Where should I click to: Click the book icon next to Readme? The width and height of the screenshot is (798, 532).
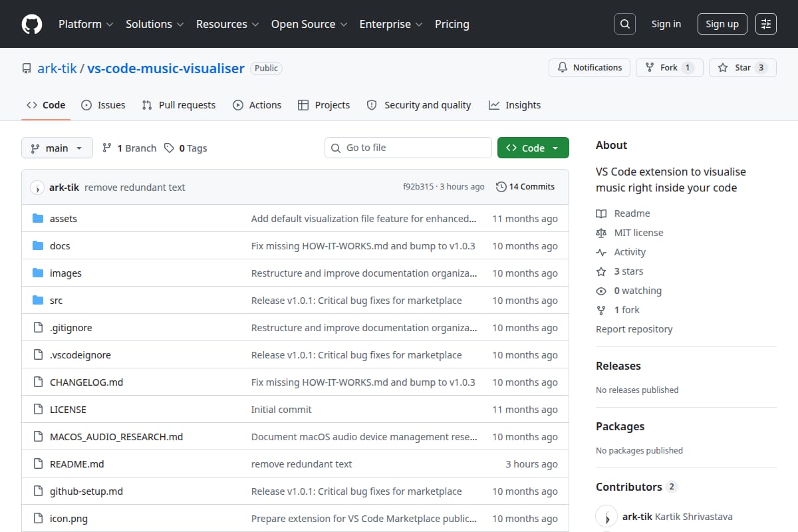[601, 213]
